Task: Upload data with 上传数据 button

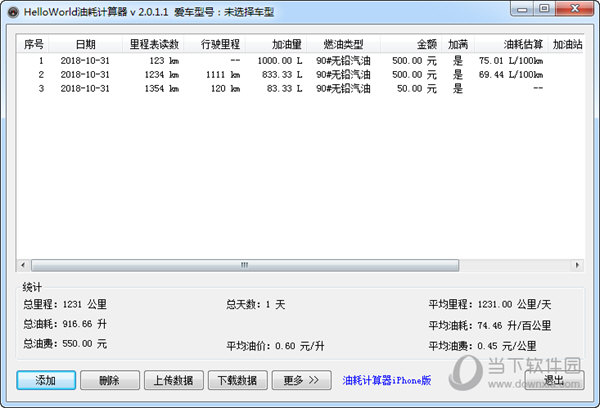Action: [174, 380]
